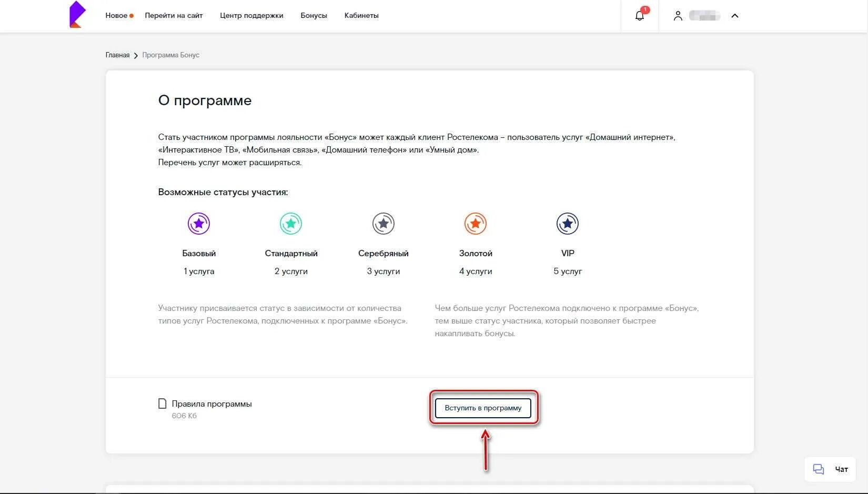Click Вступить в программу button
This screenshot has height=494, width=868.
point(483,408)
